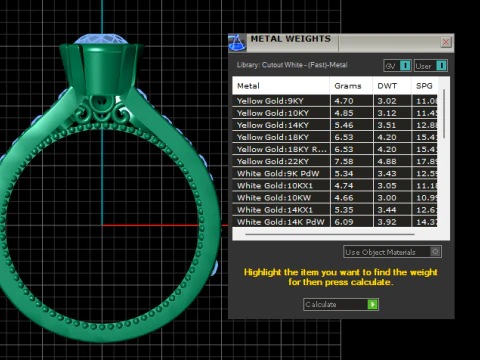
Task: Select the White Gold:14KX1 row
Action: 335,210
